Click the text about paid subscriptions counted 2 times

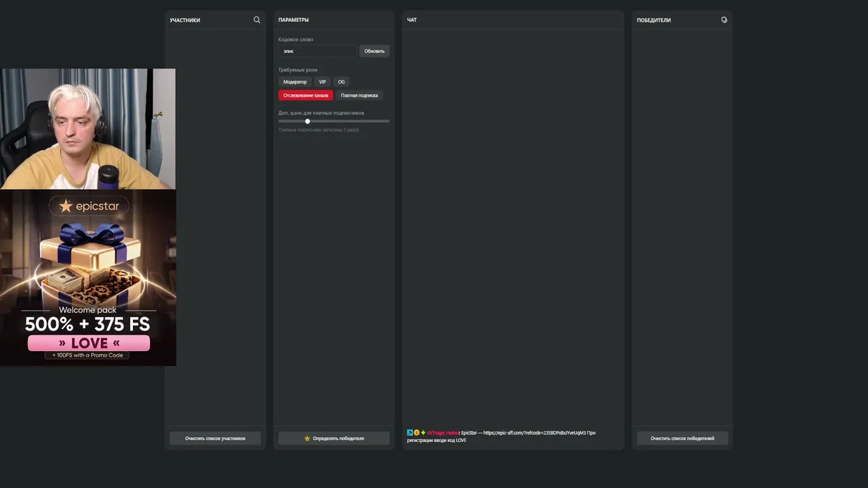pos(319,129)
